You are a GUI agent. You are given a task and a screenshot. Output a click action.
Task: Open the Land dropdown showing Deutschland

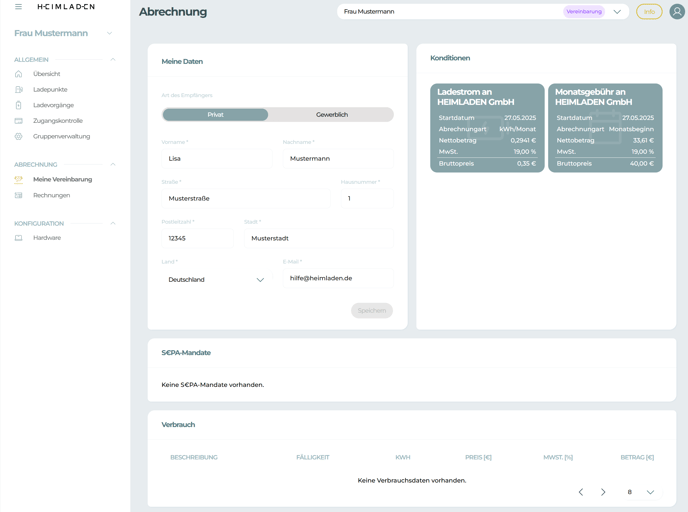click(217, 279)
